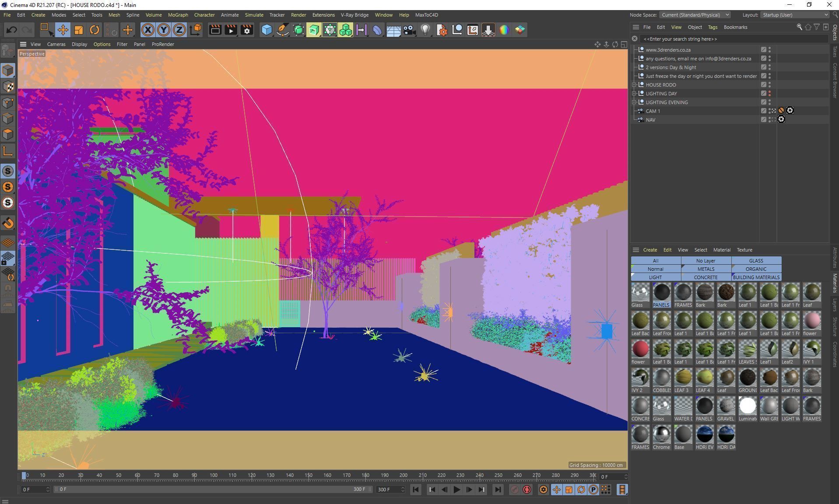
Task: Click the home icon in Object Manager
Action: point(808,27)
